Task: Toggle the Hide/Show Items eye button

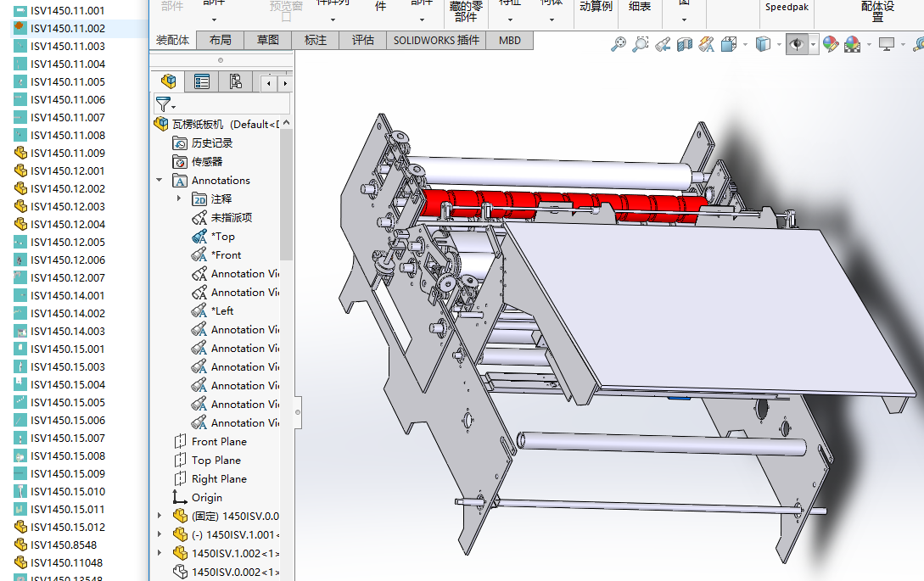Action: [796, 44]
